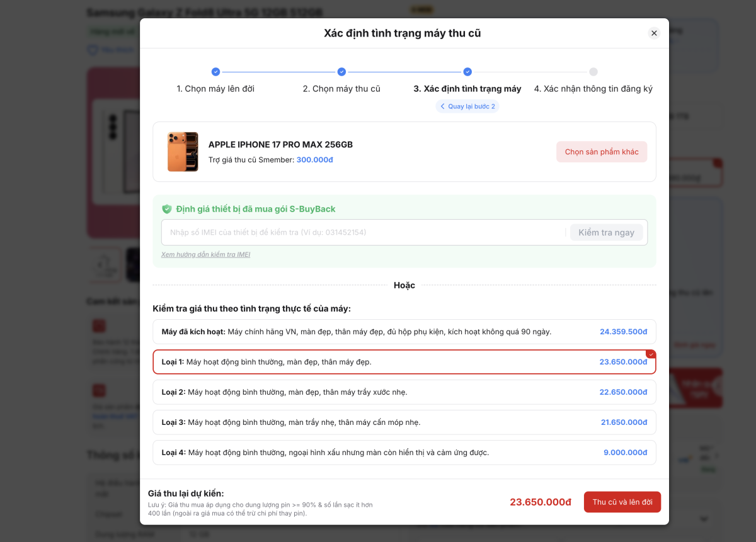Screen dimensions: 756x542
Task: Select 'Loại 1' condition option
Action: click(404, 362)
